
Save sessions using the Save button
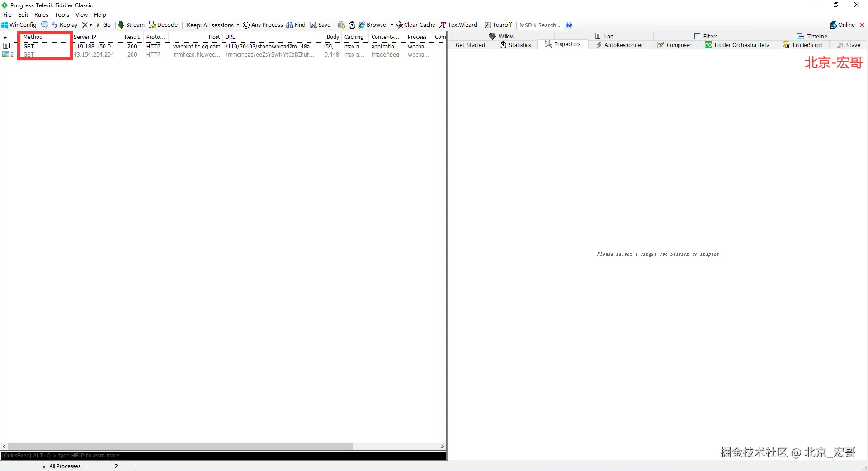(320, 25)
